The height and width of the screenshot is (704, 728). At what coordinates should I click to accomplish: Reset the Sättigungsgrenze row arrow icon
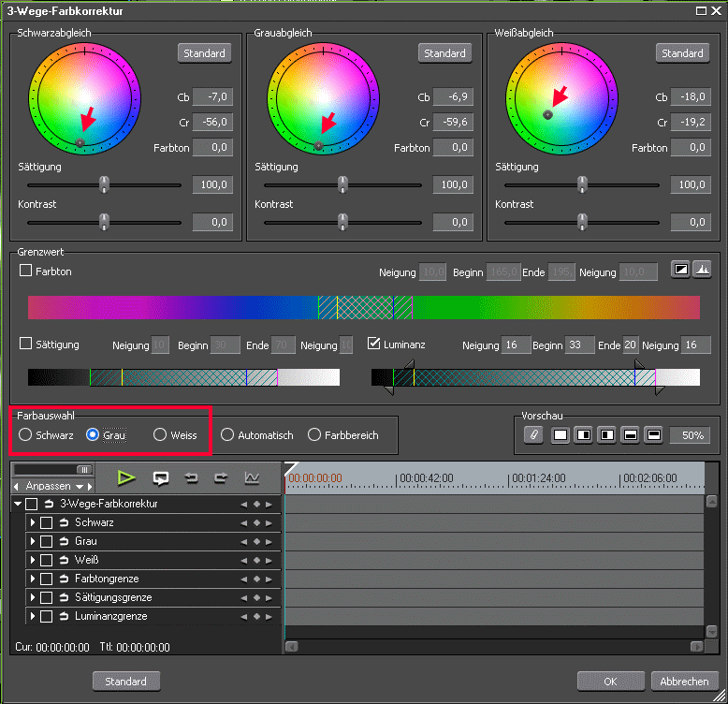pyautogui.click(x=64, y=597)
